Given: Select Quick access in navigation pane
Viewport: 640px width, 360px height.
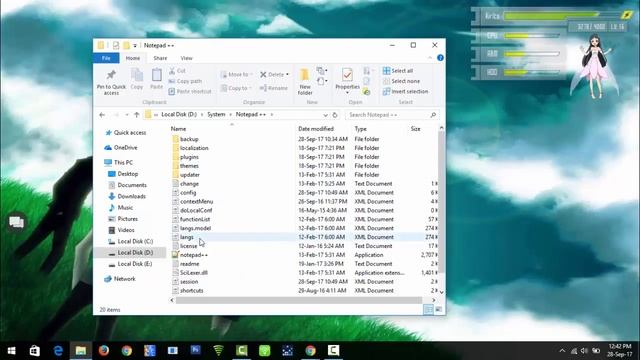Looking at the screenshot, I should click(126, 133).
